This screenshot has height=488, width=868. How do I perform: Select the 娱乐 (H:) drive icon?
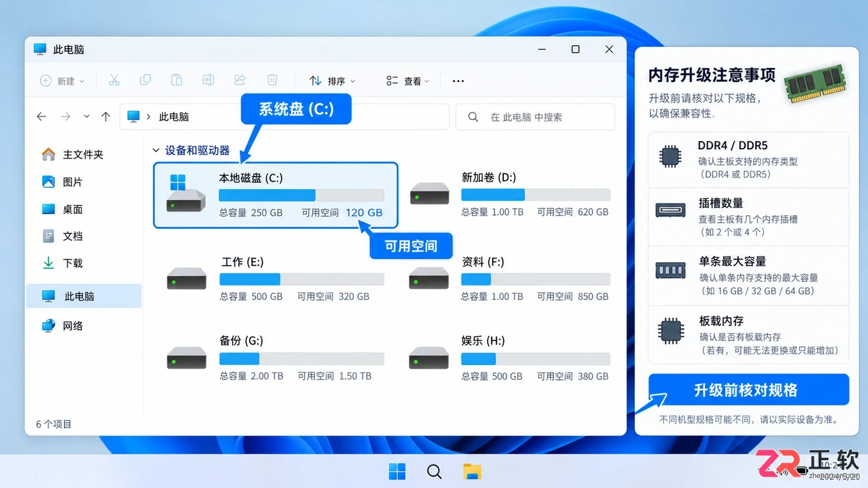[x=429, y=358]
